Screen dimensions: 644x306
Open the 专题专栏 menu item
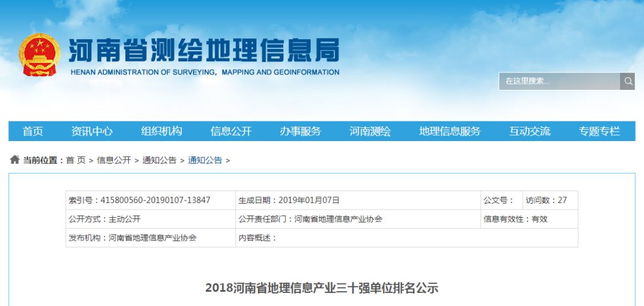pyautogui.click(x=599, y=131)
